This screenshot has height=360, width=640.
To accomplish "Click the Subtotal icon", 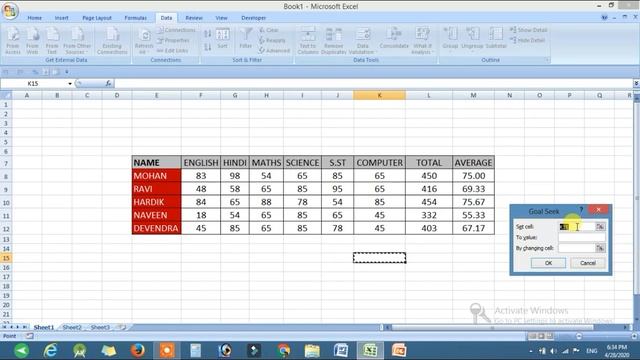I will click(496, 38).
